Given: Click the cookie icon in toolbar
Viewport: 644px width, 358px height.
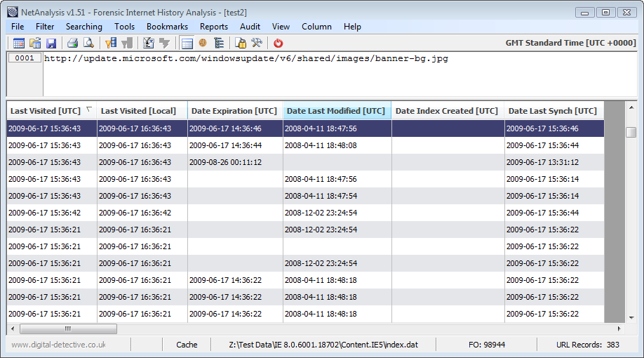Looking at the screenshot, I should [x=203, y=43].
